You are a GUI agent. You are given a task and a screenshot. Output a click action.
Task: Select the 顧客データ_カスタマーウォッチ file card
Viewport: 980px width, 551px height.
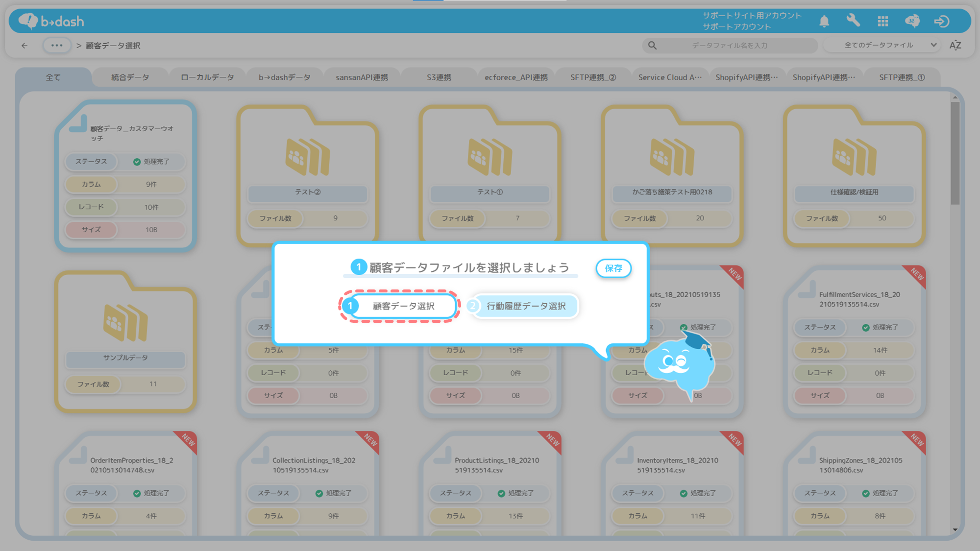(126, 176)
